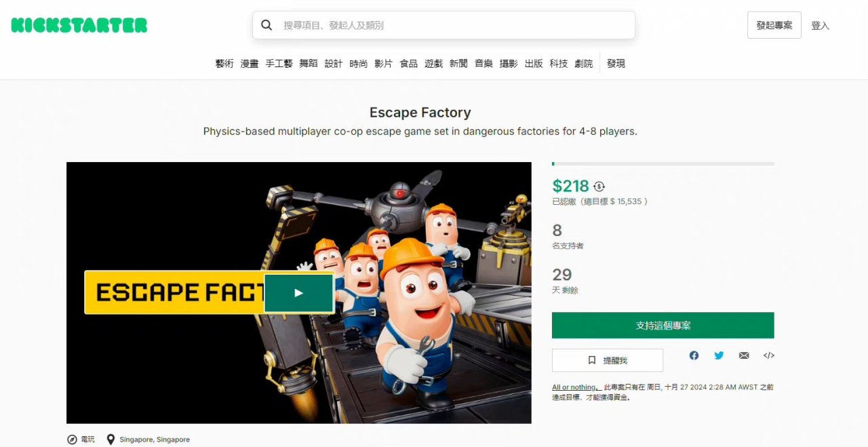Select 科技 category in navigation
Viewport: 868px width, 447px height.
pos(559,63)
